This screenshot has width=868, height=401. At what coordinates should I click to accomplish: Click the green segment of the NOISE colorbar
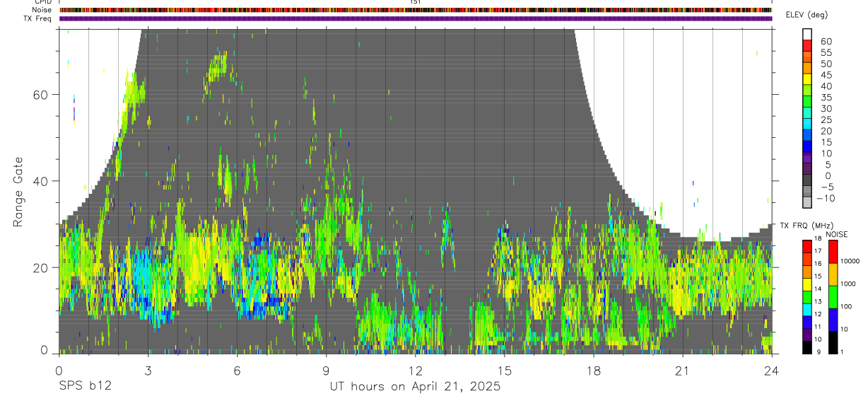(833, 297)
